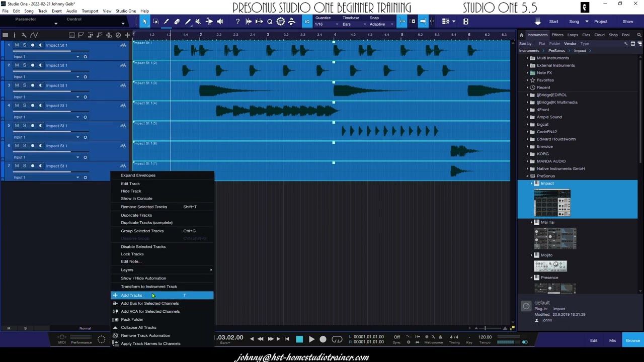
Task: Select the Listen speaker tool
Action: pyautogui.click(x=220, y=22)
